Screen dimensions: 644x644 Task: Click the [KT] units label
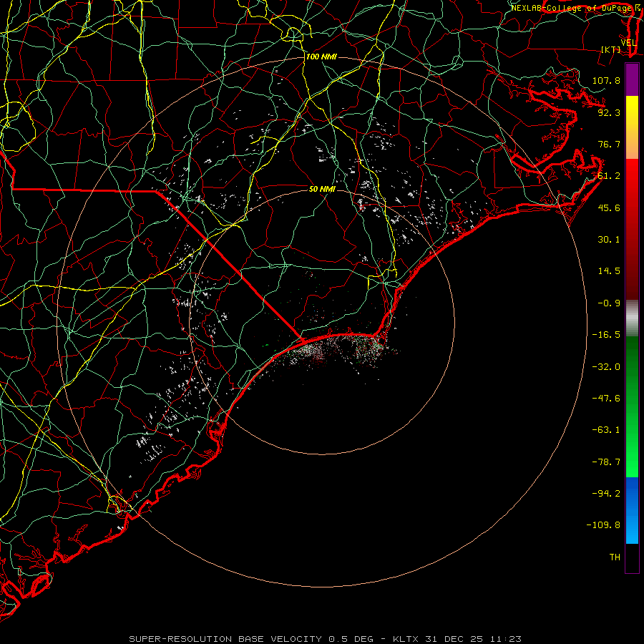tap(611, 49)
